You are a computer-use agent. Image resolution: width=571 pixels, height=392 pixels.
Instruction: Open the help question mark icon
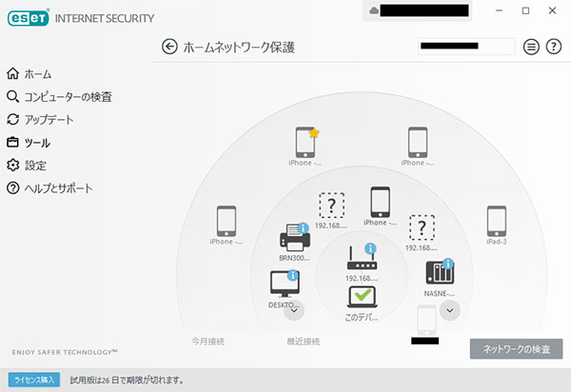pyautogui.click(x=553, y=47)
